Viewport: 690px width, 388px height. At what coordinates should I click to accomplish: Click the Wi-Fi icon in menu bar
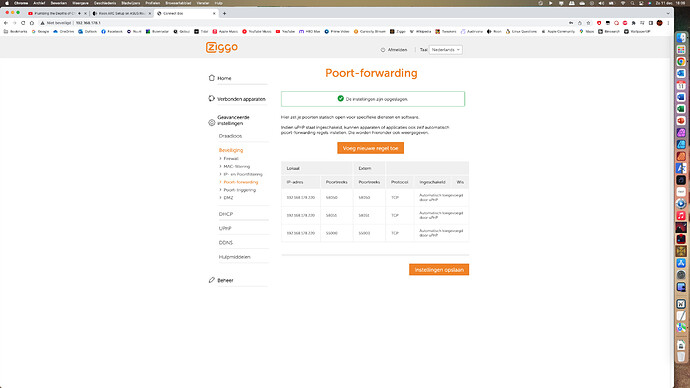623,3
